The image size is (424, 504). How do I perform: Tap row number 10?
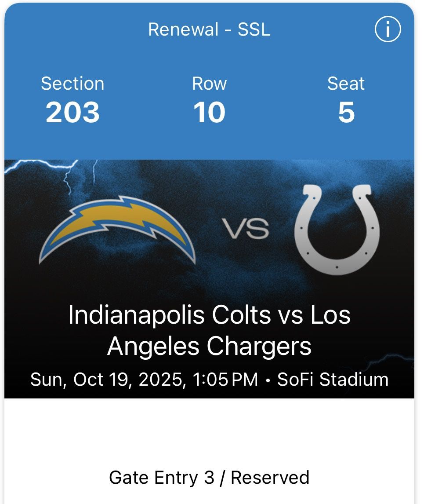pyautogui.click(x=209, y=113)
